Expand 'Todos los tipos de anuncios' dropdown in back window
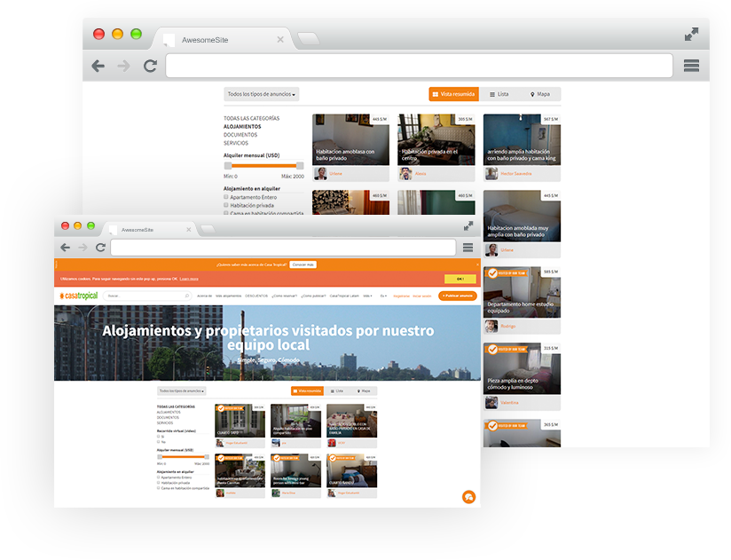Screen dimensions: 731x560 pyautogui.click(x=262, y=94)
